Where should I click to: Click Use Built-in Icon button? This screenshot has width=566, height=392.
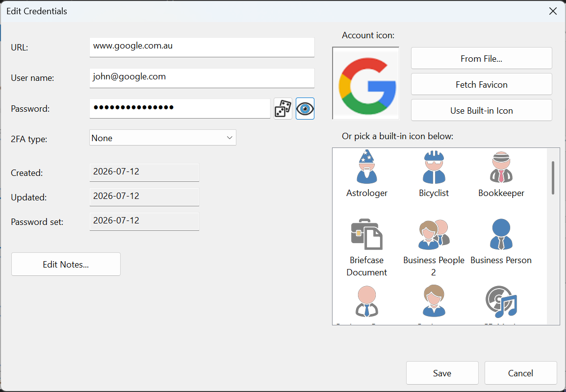coord(482,110)
